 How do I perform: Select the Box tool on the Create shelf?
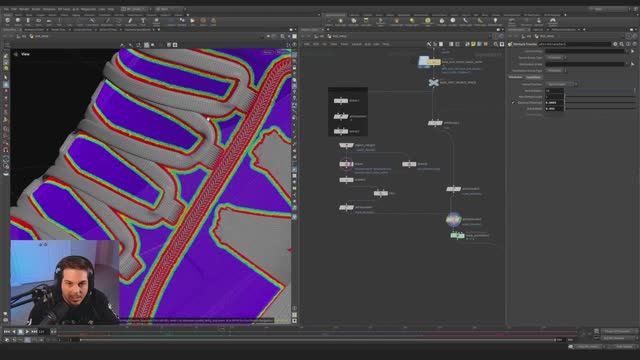click(x=7, y=21)
